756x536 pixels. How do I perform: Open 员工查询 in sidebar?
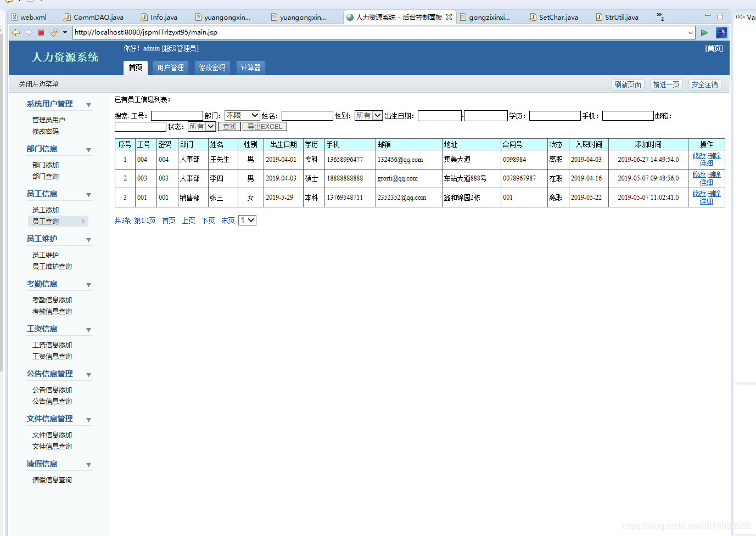pyautogui.click(x=46, y=221)
